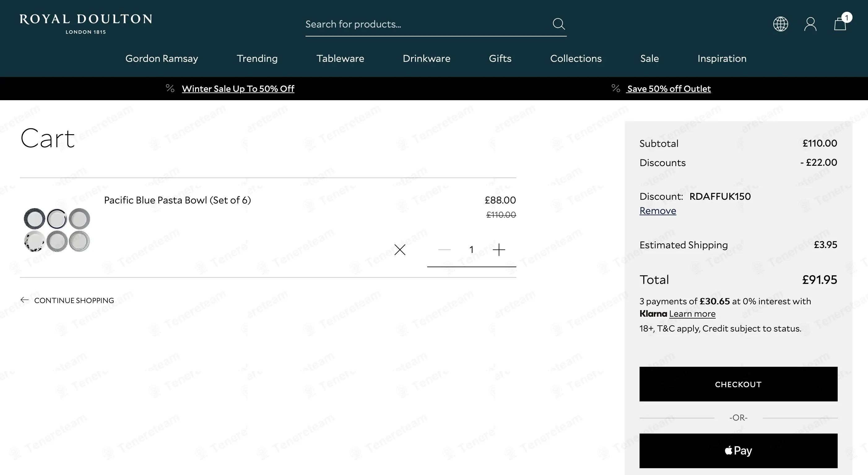Click the Royal Doulton logo
The image size is (868, 475).
coord(85,24)
